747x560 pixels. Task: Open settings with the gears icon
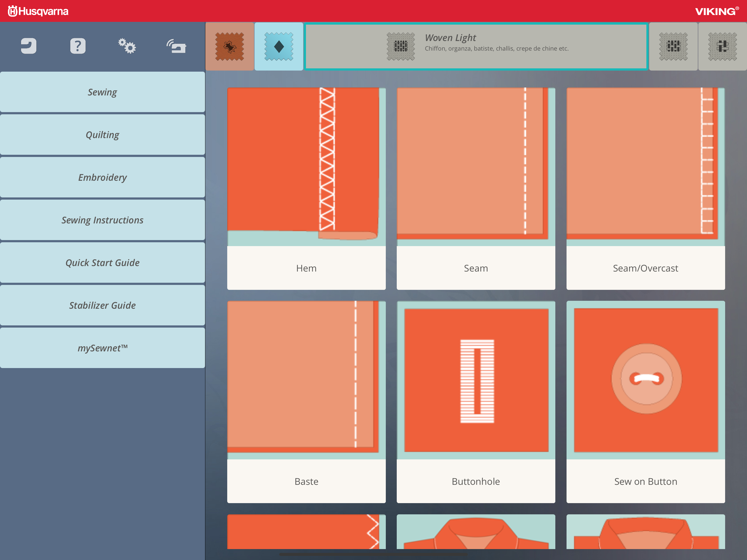(x=127, y=46)
